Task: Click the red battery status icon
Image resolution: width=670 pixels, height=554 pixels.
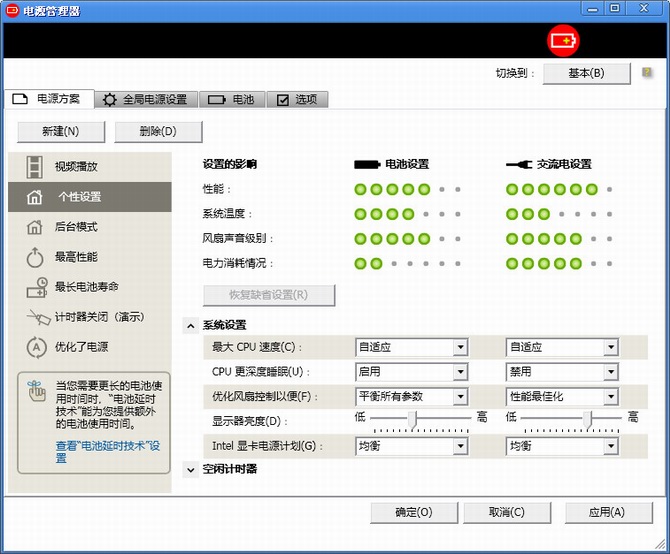Action: point(563,41)
